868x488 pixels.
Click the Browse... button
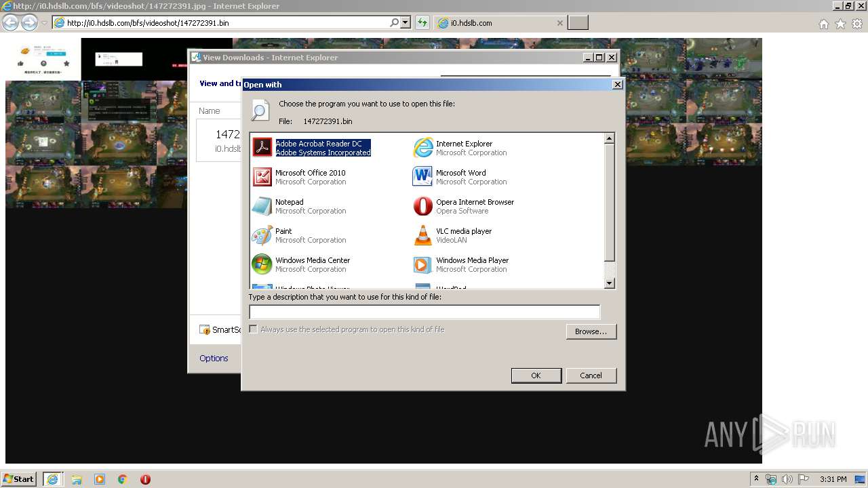[591, 331]
